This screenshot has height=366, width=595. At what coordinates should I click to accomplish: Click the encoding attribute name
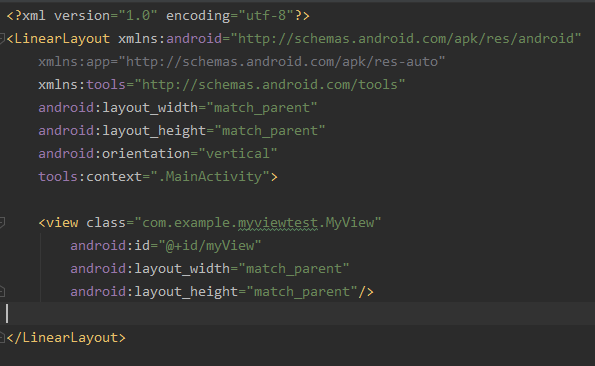(198, 16)
